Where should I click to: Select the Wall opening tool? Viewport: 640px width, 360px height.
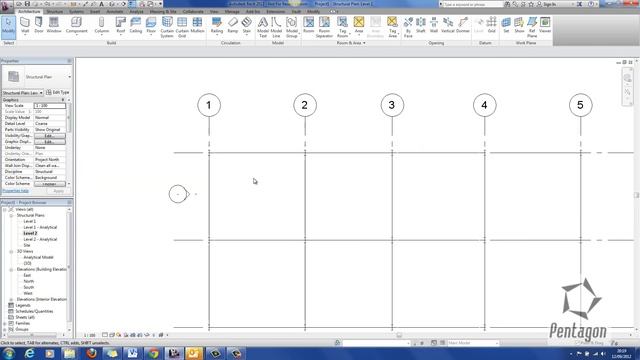(x=434, y=25)
